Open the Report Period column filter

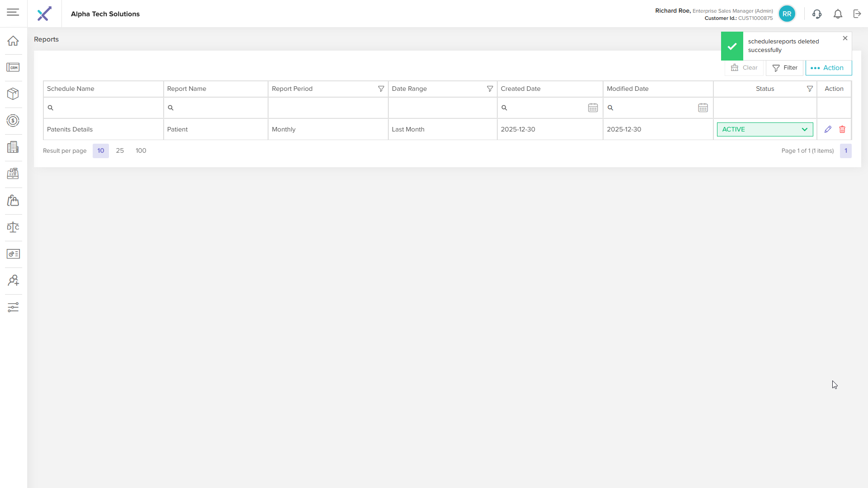point(381,89)
